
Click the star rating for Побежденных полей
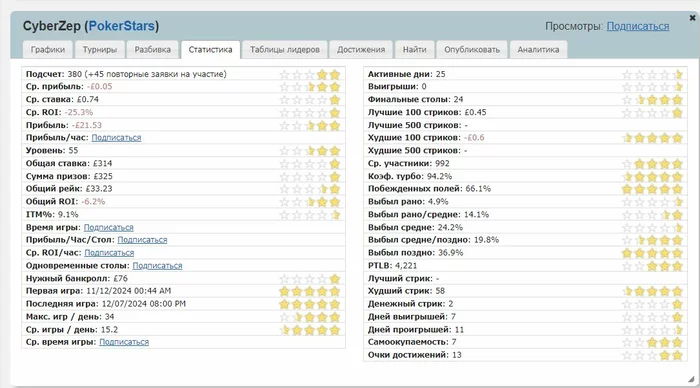point(652,189)
